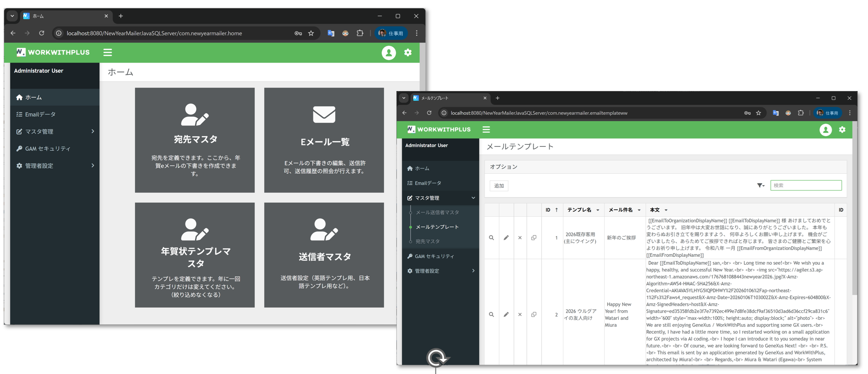The height and width of the screenshot is (374, 868).
Task: Open the user profile icon in Mail Template window
Action: tap(825, 130)
